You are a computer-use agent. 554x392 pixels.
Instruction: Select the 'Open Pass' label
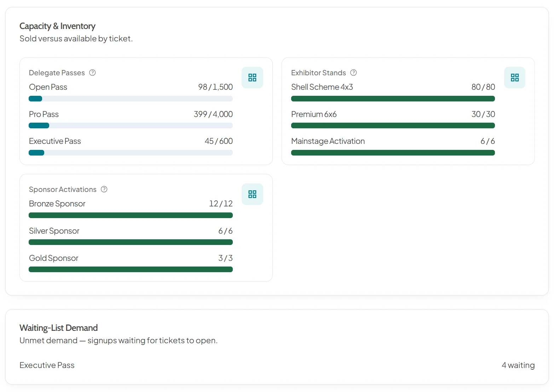coord(48,87)
